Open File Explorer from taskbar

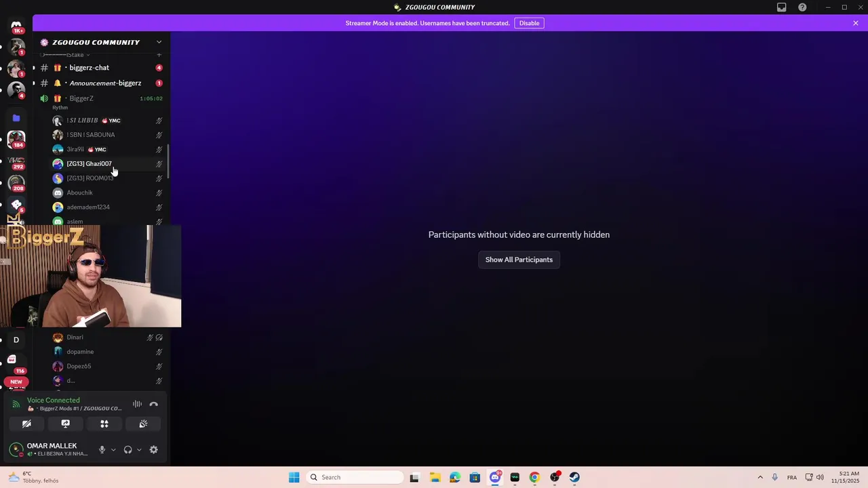tap(435, 477)
